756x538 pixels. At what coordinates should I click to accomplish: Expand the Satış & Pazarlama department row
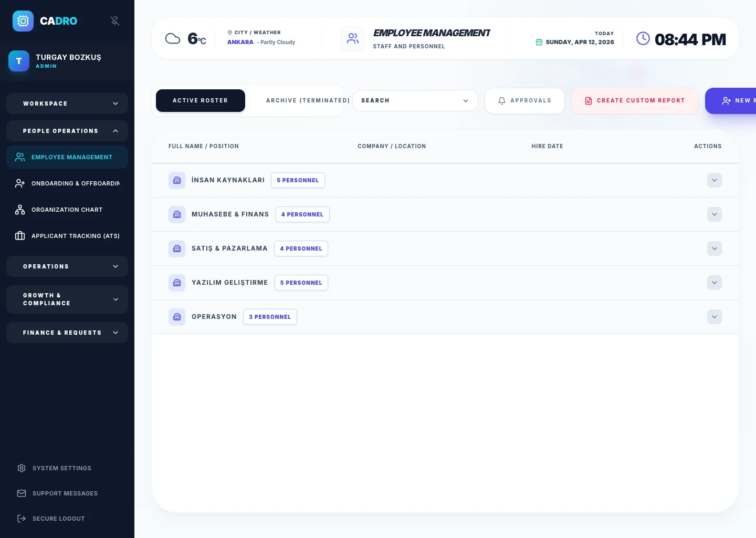coord(715,249)
